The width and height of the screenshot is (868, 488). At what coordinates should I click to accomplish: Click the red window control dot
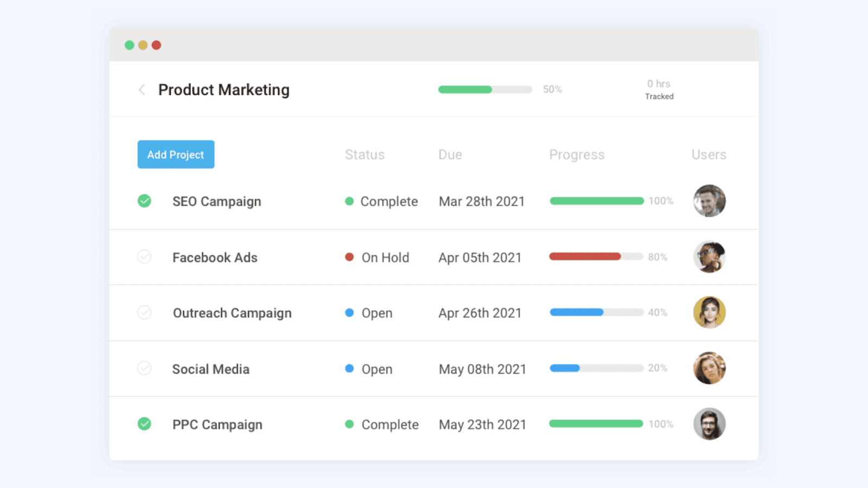click(156, 45)
